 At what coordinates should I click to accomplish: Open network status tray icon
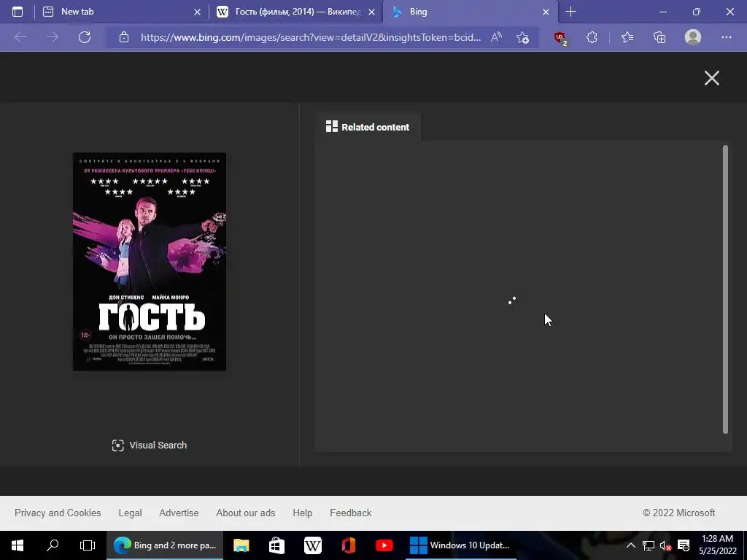[x=648, y=545]
